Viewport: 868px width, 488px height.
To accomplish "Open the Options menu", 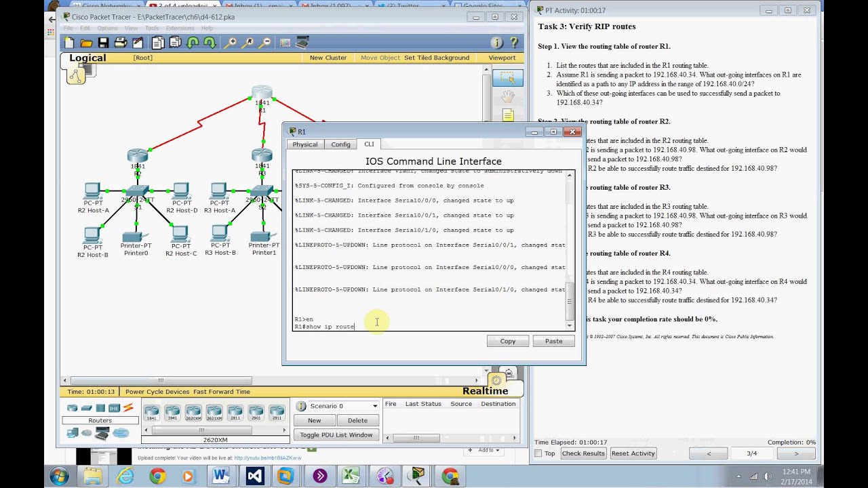I will click(107, 28).
